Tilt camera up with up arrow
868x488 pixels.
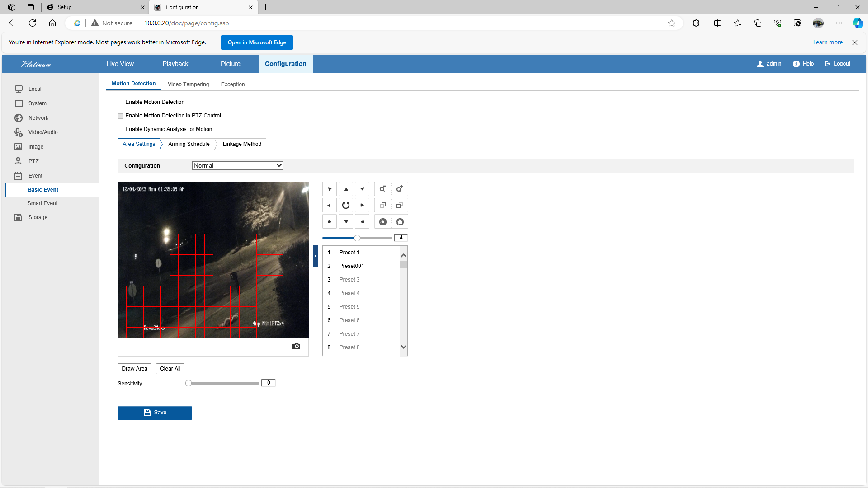coord(346,189)
